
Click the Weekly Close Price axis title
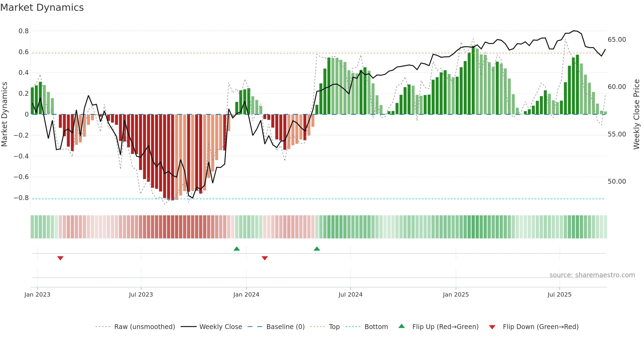tap(636, 114)
